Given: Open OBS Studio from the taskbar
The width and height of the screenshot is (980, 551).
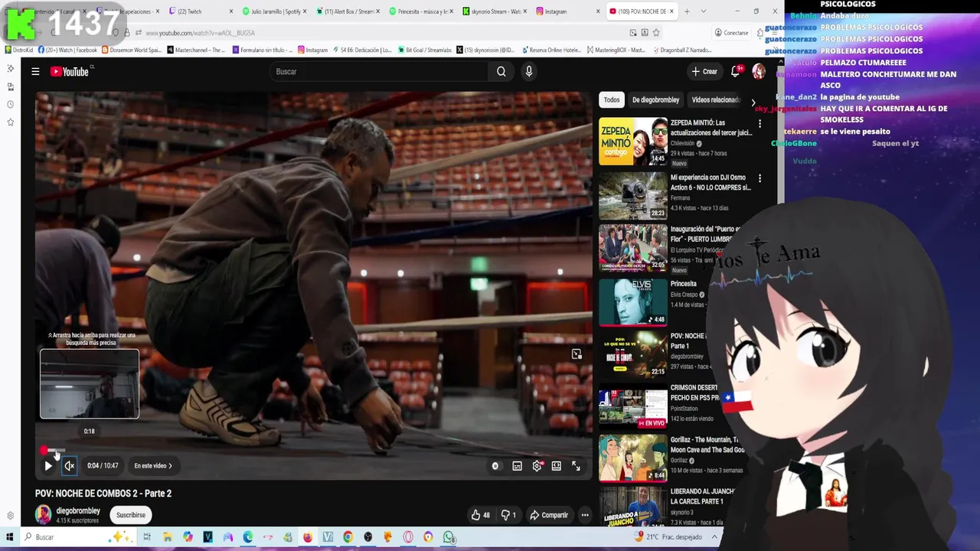Looking at the screenshot, I should [367, 537].
